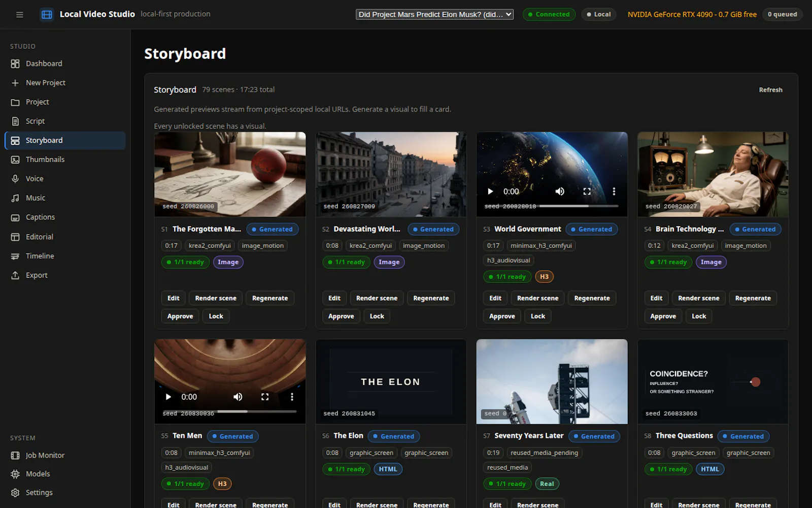
Task: Click the Image tag on S2
Action: [389, 262]
